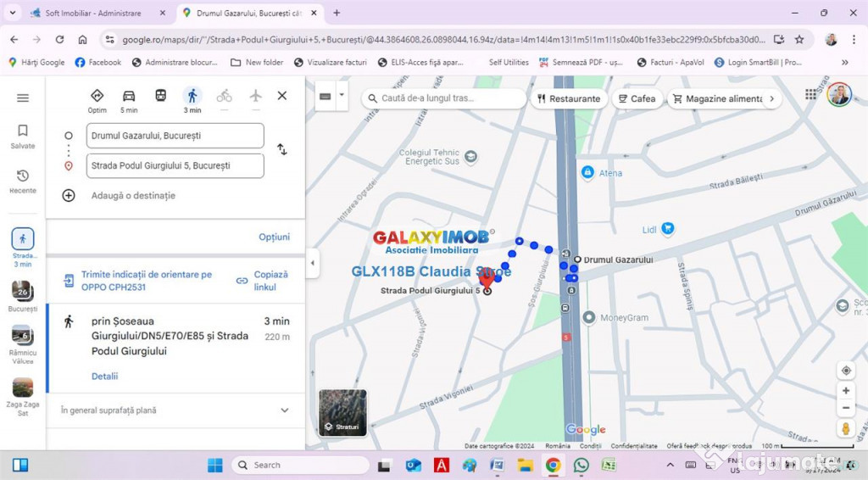Screen dimensions: 868x480
Task: Switch to driving mode 5 min
Action: pos(129,100)
